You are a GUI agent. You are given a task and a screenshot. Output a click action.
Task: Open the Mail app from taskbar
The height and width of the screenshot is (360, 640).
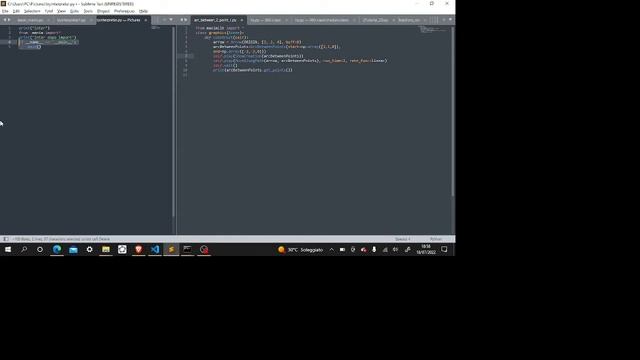point(73,249)
